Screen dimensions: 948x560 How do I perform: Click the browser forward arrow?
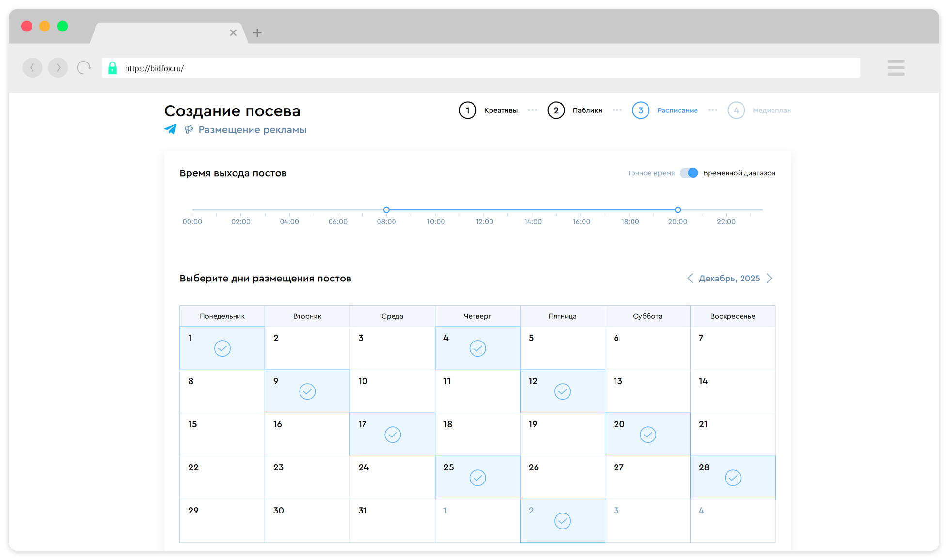(x=58, y=68)
